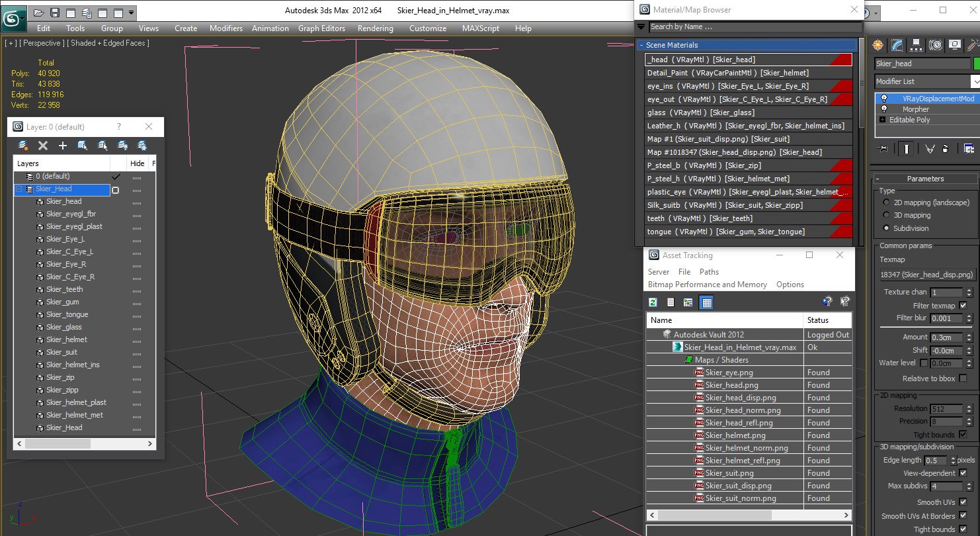Click the Hide column header in Layers

[137, 163]
